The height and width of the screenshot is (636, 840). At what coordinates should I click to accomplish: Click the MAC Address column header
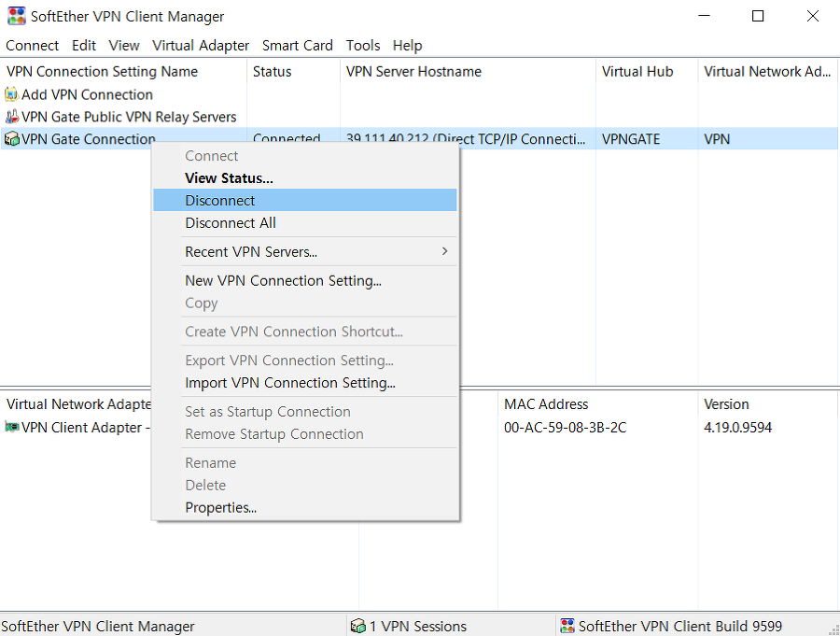[598, 403]
